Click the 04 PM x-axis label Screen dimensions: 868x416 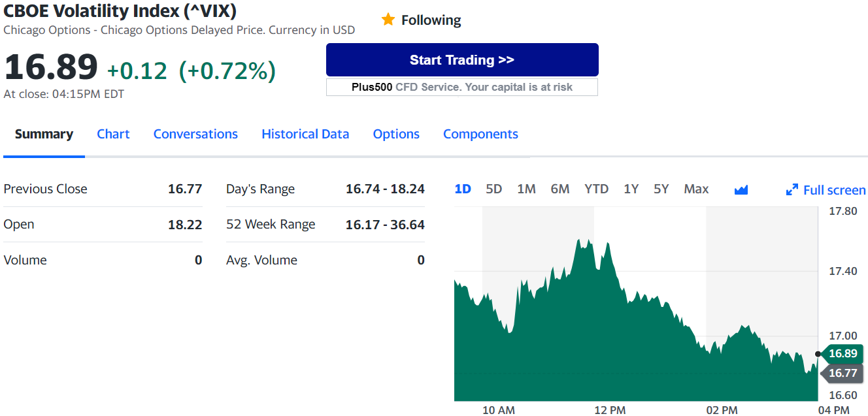[x=833, y=410]
